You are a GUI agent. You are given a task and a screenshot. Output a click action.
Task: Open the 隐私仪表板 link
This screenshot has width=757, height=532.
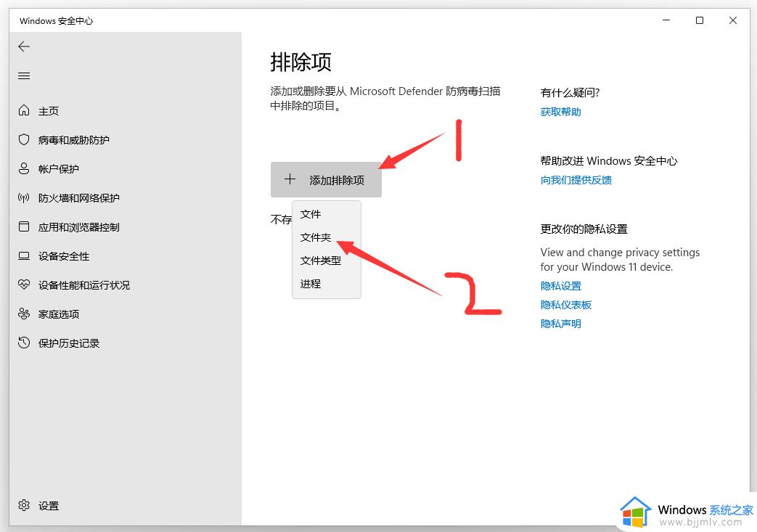click(566, 305)
